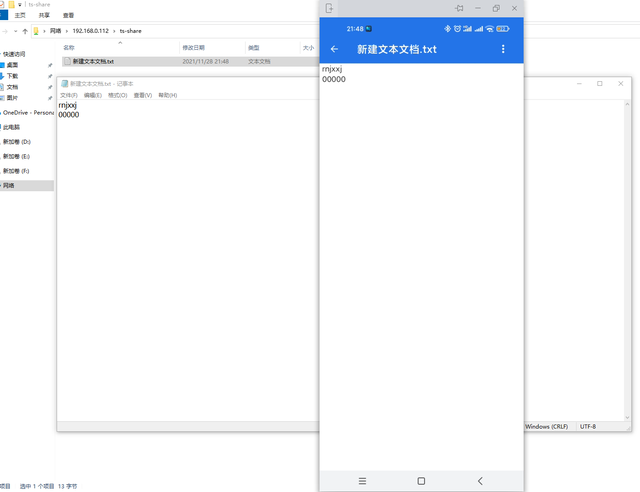The height and width of the screenshot is (492, 640).
Task: Select 新加卷 (E:) drive in sidebar
Action: click(x=16, y=156)
